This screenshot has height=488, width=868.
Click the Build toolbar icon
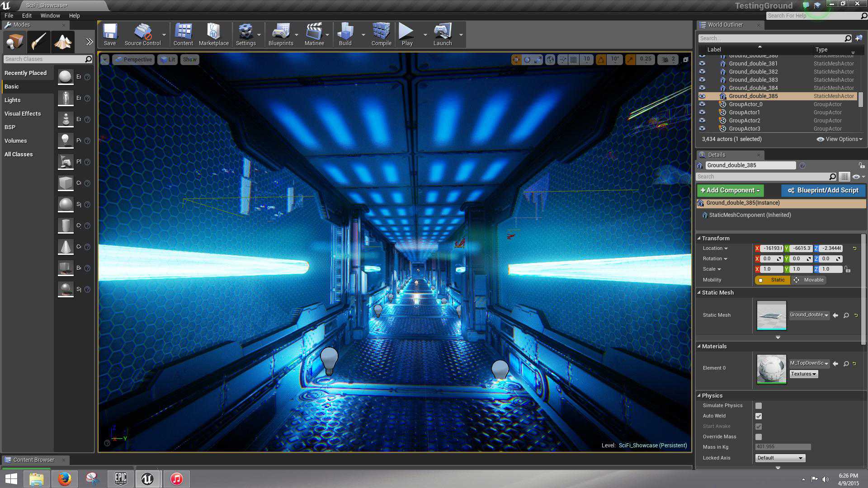pyautogui.click(x=345, y=34)
